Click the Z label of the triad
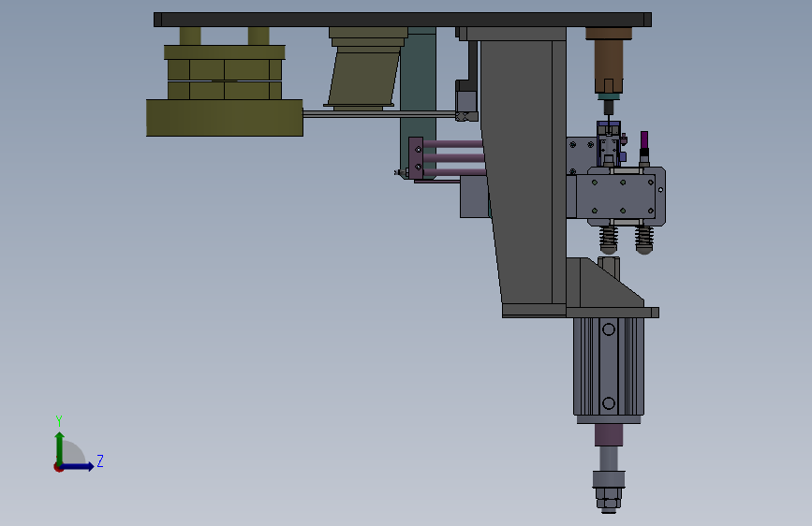 pyautogui.click(x=100, y=460)
